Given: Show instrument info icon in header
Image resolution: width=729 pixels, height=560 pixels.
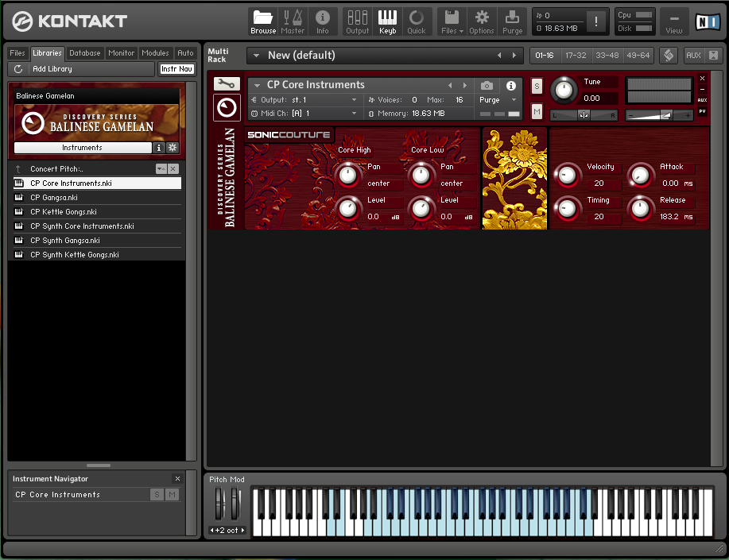Looking at the screenshot, I should (x=511, y=86).
